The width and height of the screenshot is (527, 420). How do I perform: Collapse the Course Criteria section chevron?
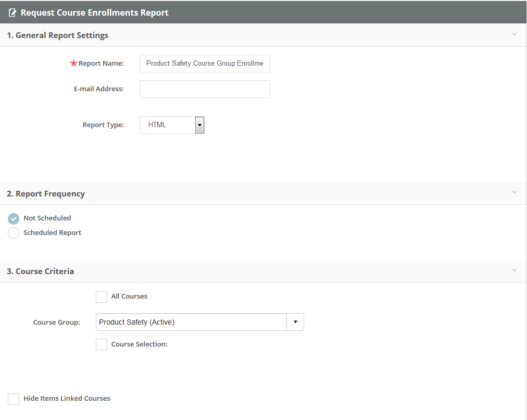click(515, 270)
